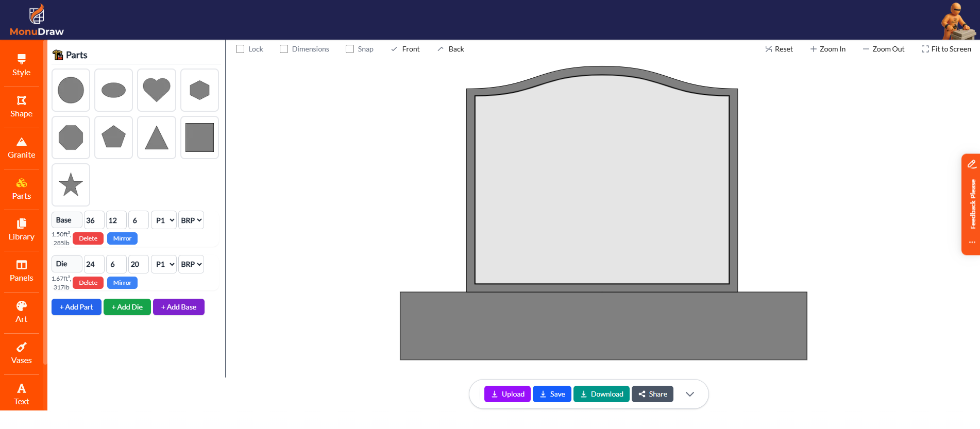Viewport: 980px width, 429px height.
Task: Pick the triangle shape part
Action: click(x=157, y=138)
